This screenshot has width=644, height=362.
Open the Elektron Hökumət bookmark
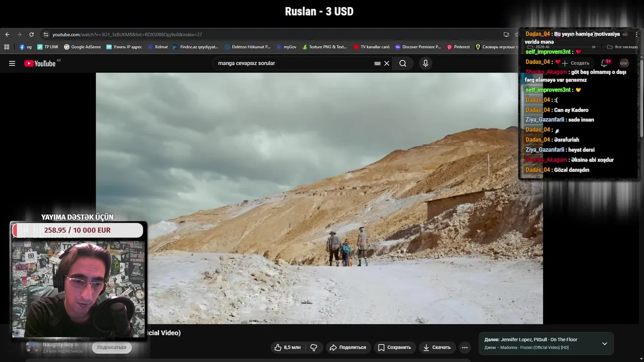click(248, 47)
